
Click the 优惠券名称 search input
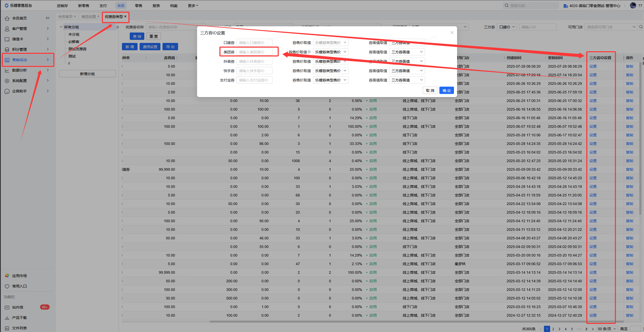[175, 27]
